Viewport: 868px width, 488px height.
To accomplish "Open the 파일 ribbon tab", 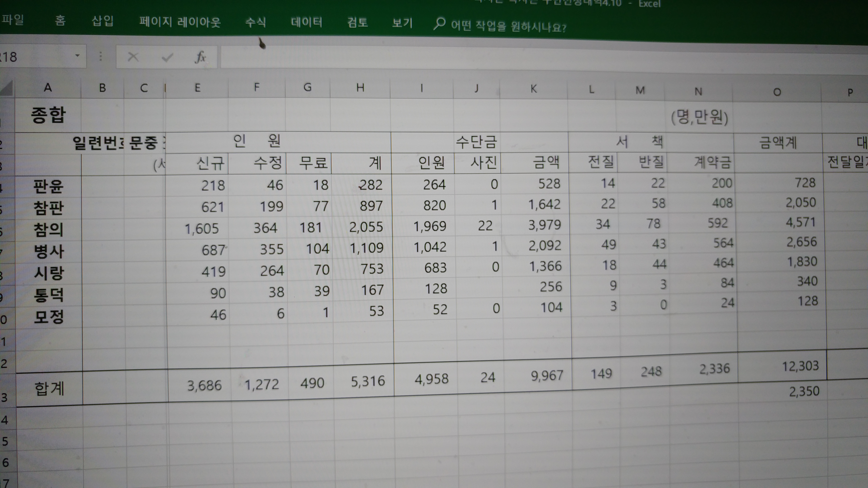I will 12,20.
